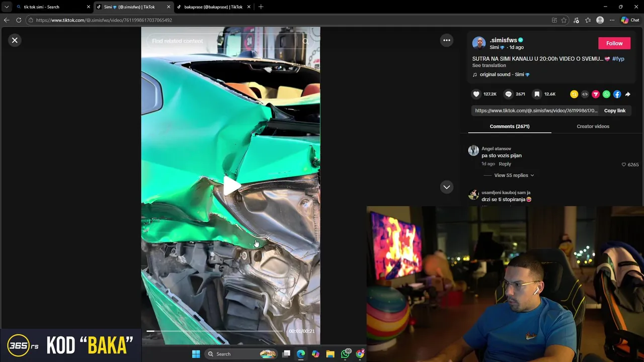The image size is (644, 362).
Task: Like Angel atansov's comment heart
Action: click(x=624, y=164)
